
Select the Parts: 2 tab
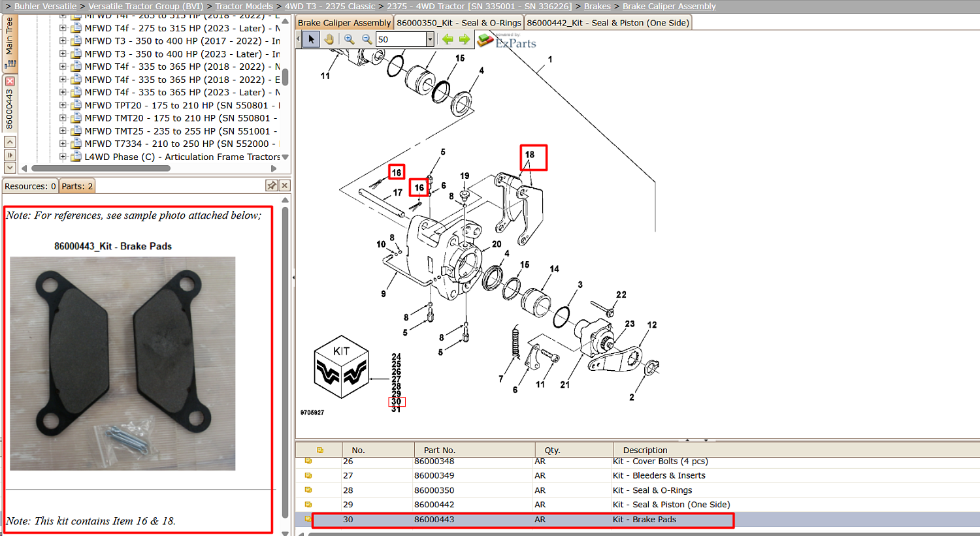[x=77, y=186]
